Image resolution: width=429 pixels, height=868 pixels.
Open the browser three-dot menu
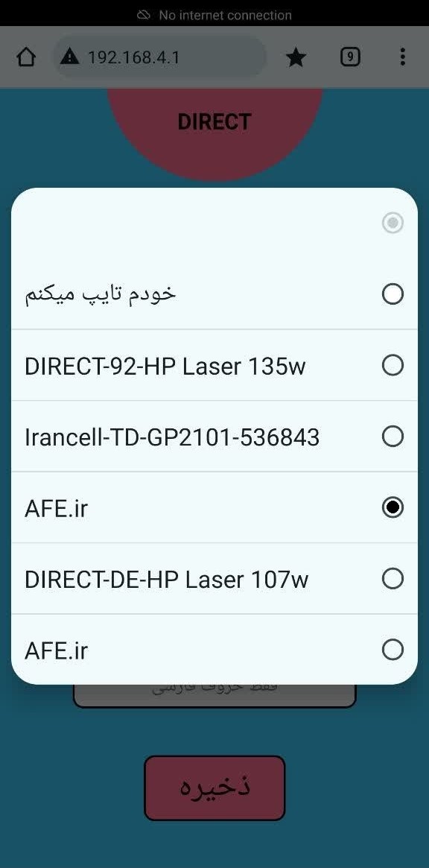[x=402, y=57]
